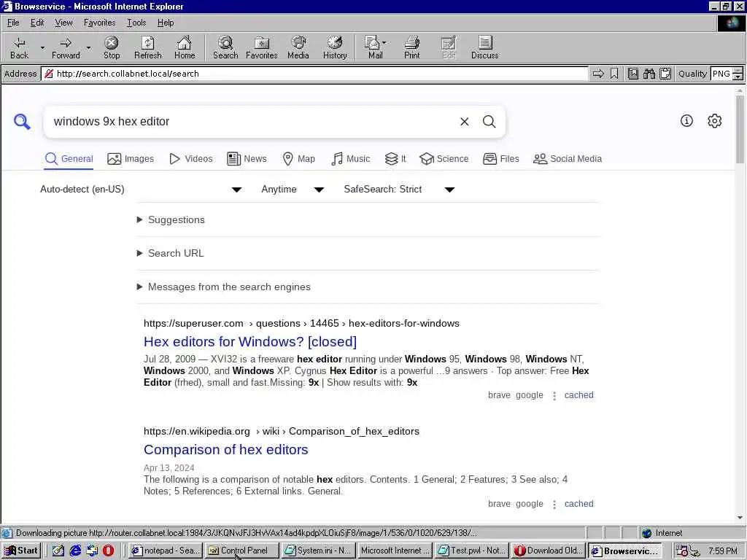
Task: Click the bookmark ribbon icon next to Go
Action: [614, 74]
